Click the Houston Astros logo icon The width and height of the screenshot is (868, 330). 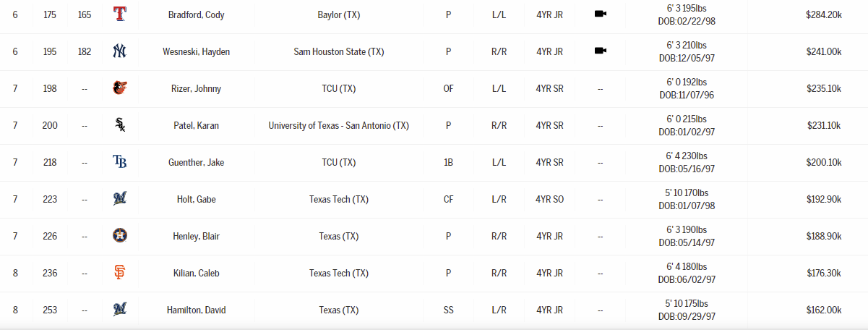point(119,236)
